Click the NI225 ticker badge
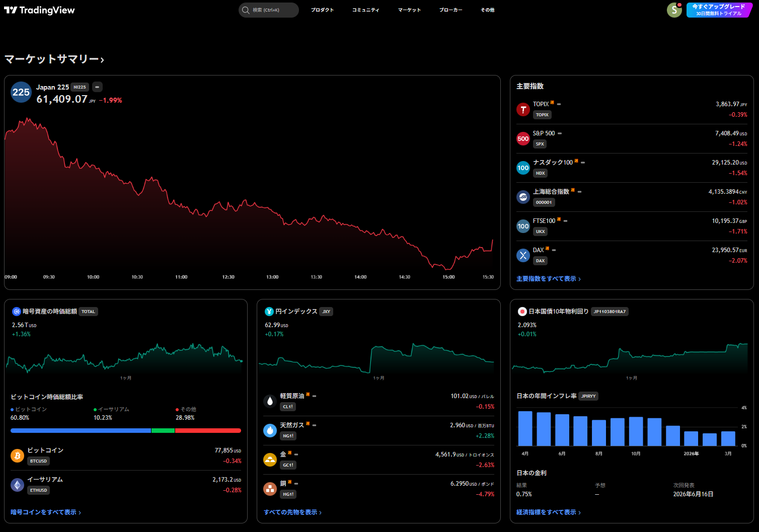The width and height of the screenshot is (759, 532). (80, 87)
